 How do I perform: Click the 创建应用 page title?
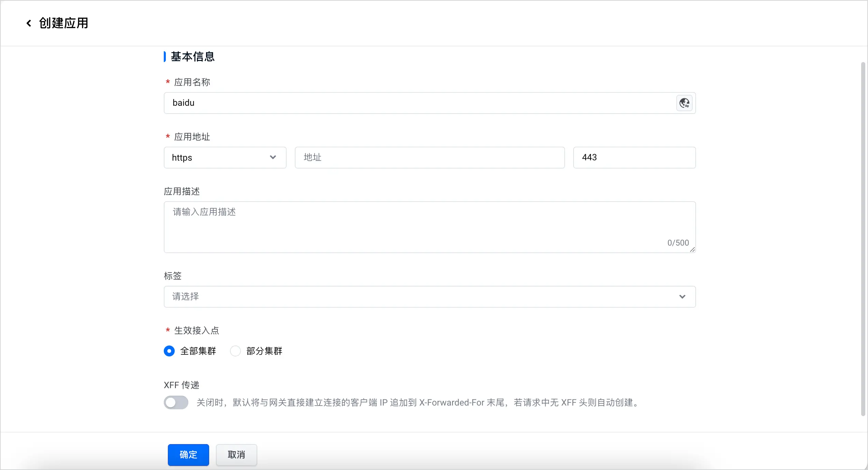(63, 23)
